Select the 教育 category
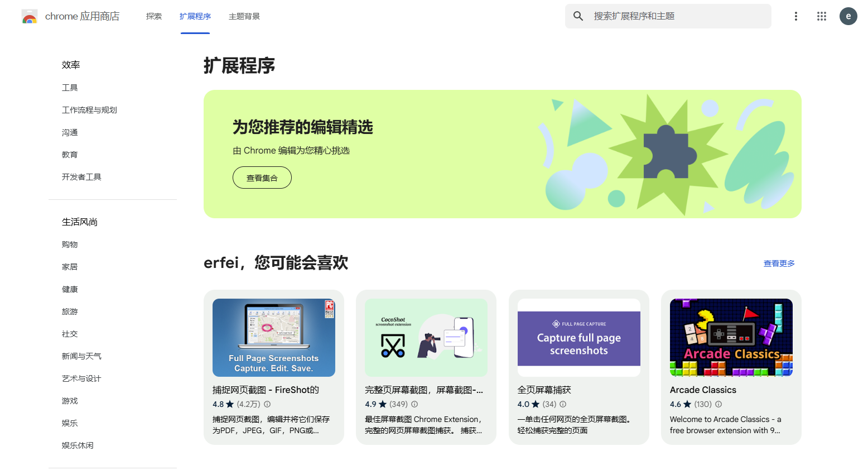 click(70, 155)
